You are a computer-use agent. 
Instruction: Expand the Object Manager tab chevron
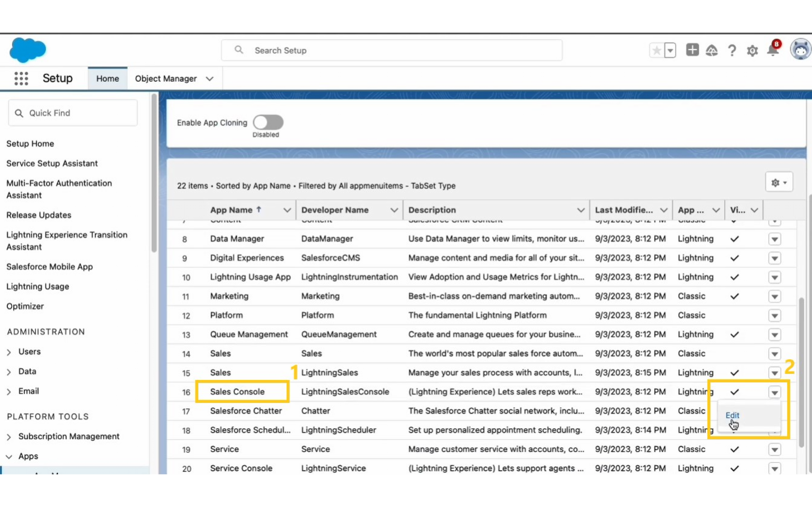click(210, 79)
